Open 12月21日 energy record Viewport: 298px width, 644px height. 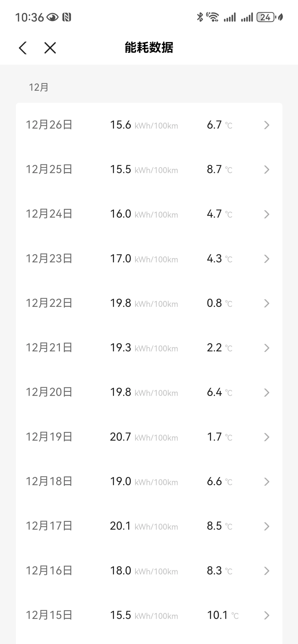click(149, 348)
